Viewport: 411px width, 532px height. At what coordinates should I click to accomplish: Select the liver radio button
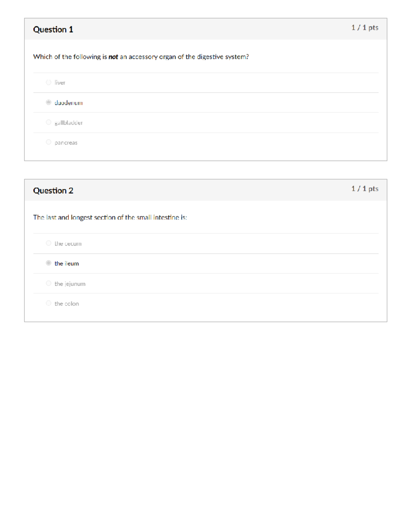coord(48,82)
